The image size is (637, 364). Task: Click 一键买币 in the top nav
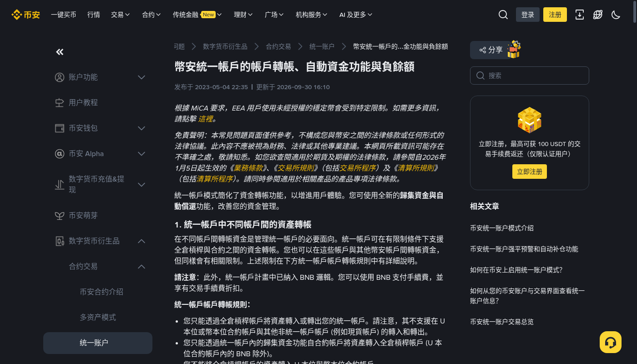(x=64, y=15)
